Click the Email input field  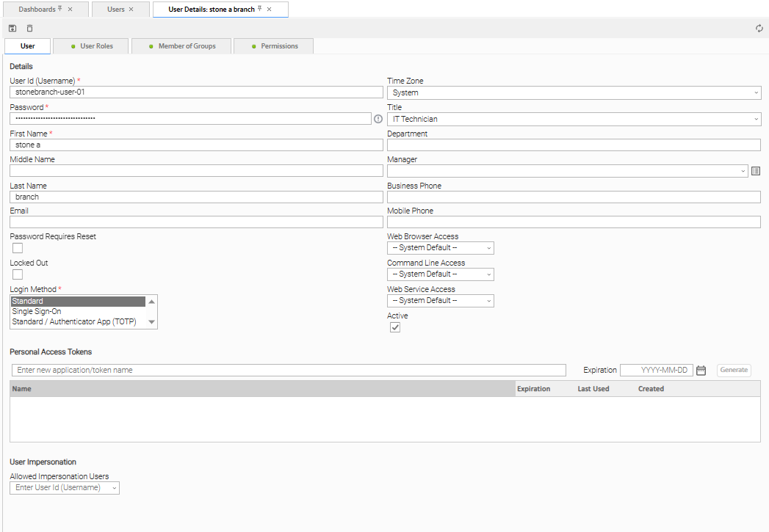point(196,222)
